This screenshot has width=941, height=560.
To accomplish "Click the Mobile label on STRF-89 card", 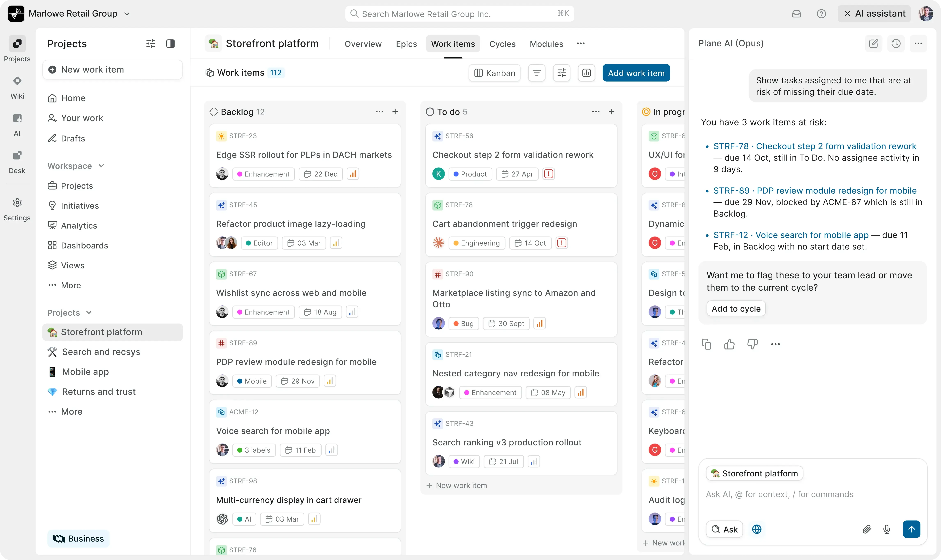I will [252, 381].
